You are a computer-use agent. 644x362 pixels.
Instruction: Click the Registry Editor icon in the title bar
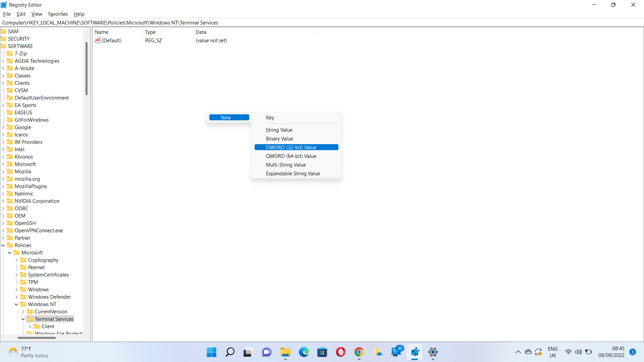click(x=4, y=5)
